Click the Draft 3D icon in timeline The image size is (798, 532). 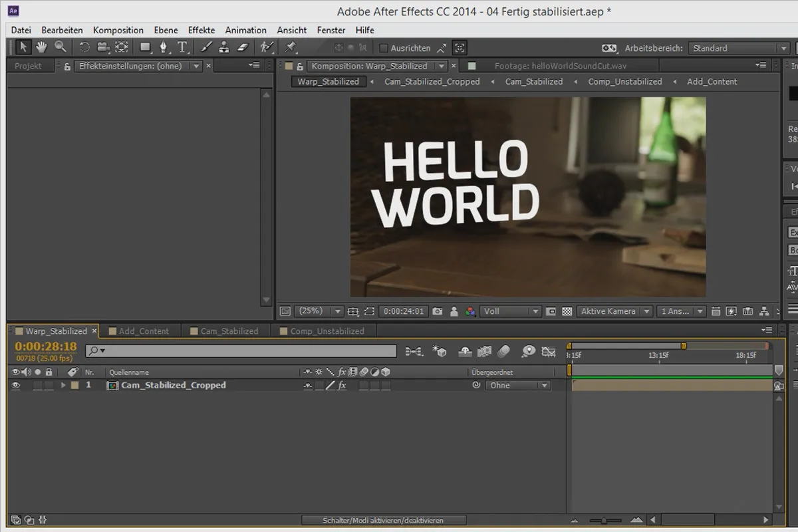click(439, 351)
